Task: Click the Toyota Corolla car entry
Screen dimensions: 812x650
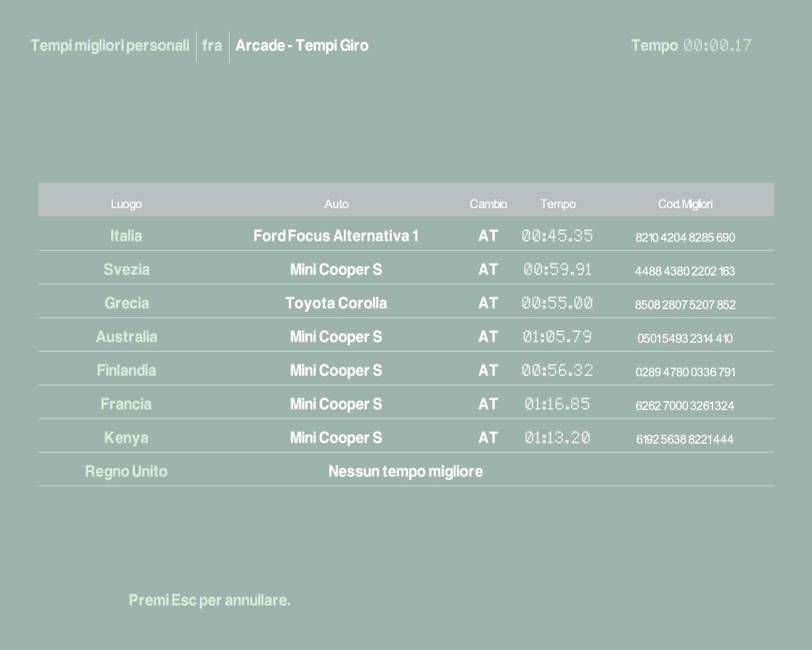Action: click(336, 303)
